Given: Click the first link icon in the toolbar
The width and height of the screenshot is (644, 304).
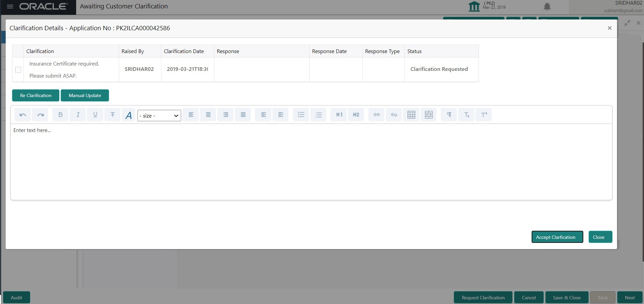Looking at the screenshot, I should 377,115.
